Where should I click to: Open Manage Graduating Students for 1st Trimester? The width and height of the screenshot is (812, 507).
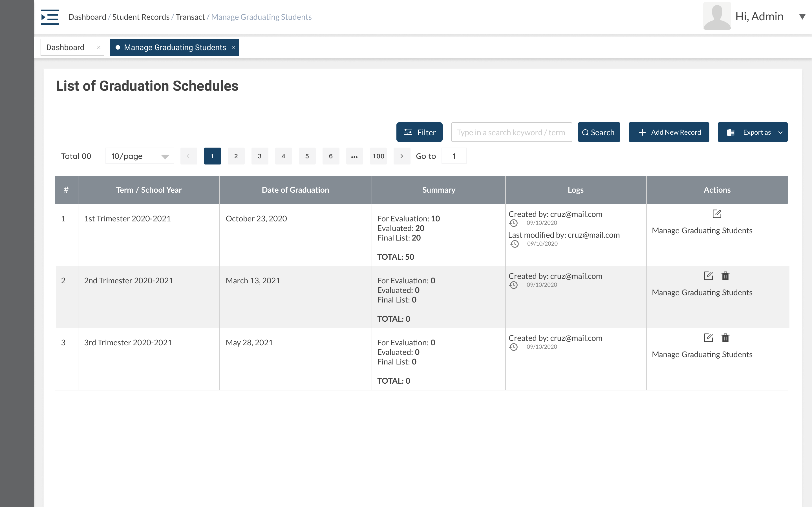[701, 230]
